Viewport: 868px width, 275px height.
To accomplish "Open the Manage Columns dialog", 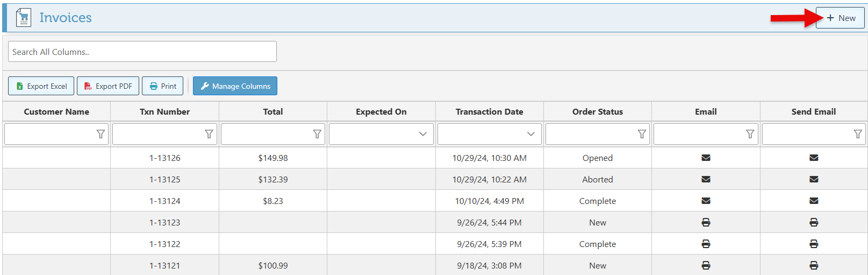I will (x=235, y=86).
